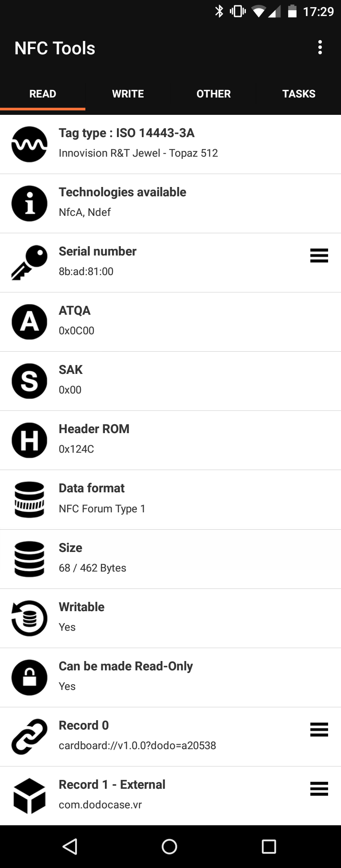Viewport: 341px width, 868px height.
Task: Switch to the OTHER tab
Action: tap(213, 94)
